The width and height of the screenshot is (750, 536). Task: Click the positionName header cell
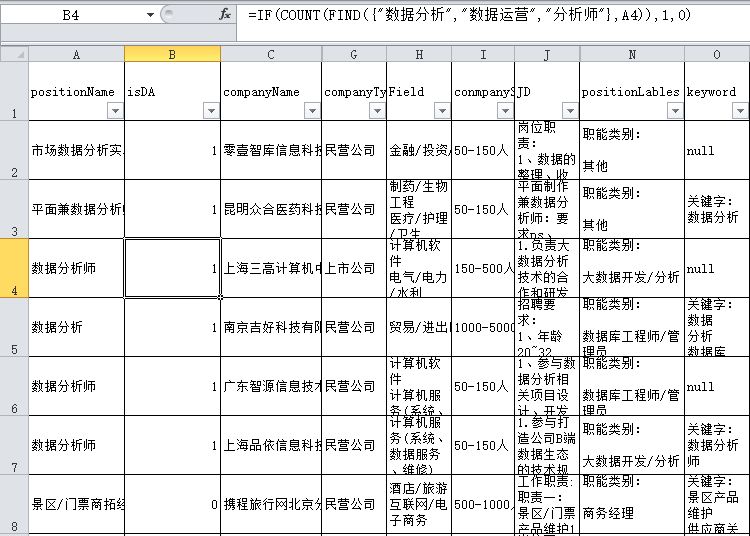[77, 91]
